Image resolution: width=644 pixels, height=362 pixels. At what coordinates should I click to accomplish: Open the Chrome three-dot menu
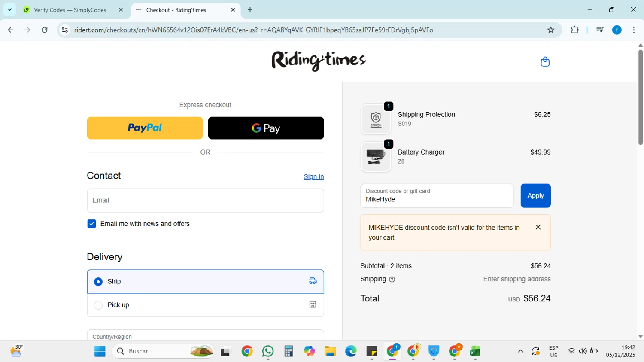tap(634, 30)
